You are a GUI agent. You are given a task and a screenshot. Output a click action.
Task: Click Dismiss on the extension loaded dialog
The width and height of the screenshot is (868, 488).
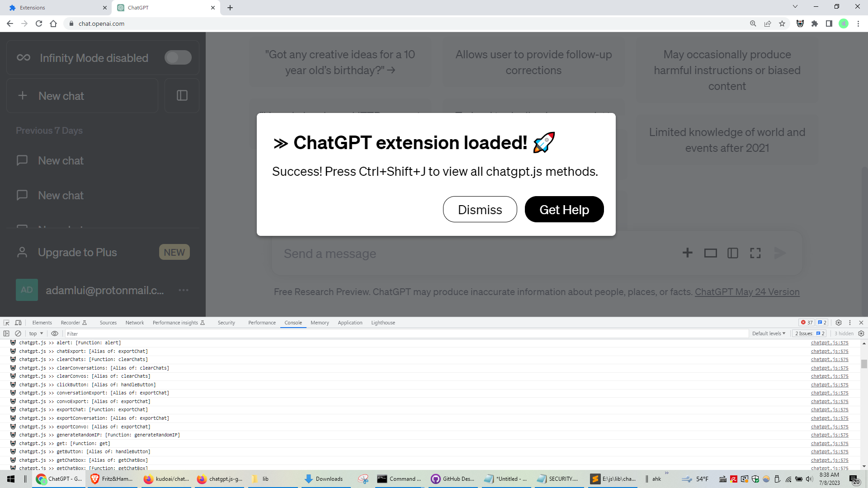[480, 209]
